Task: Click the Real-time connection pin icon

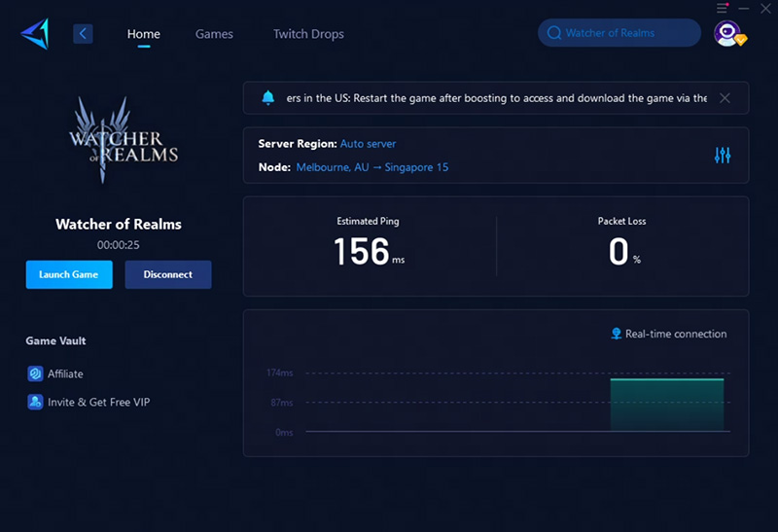Action: click(x=616, y=334)
